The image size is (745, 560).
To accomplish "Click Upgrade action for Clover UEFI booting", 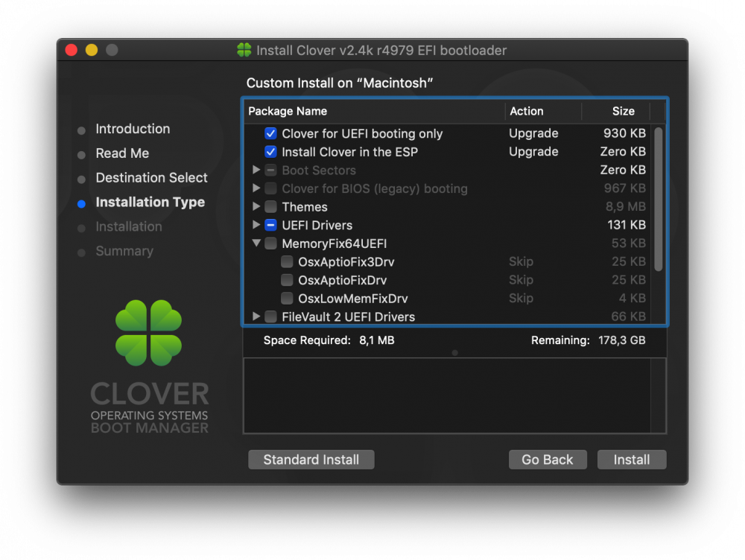I will click(533, 133).
